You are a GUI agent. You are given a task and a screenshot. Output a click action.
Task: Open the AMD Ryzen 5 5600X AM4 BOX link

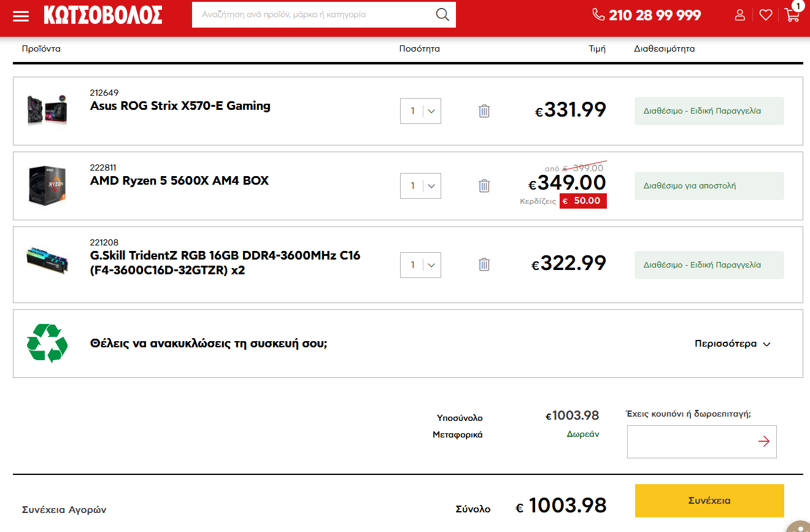click(179, 180)
